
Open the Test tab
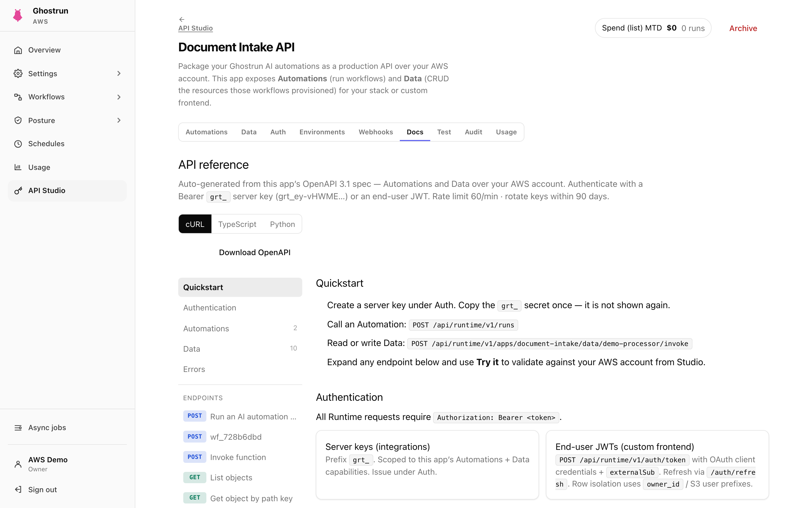click(443, 132)
